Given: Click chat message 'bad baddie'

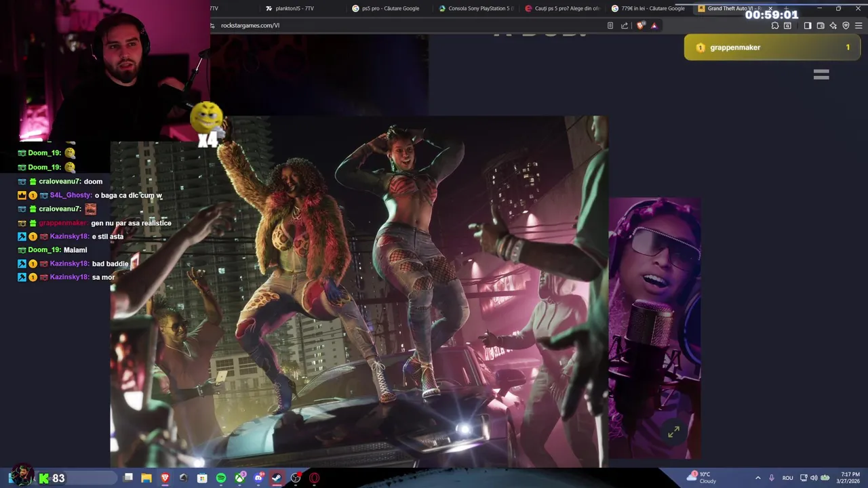Looking at the screenshot, I should [x=110, y=264].
